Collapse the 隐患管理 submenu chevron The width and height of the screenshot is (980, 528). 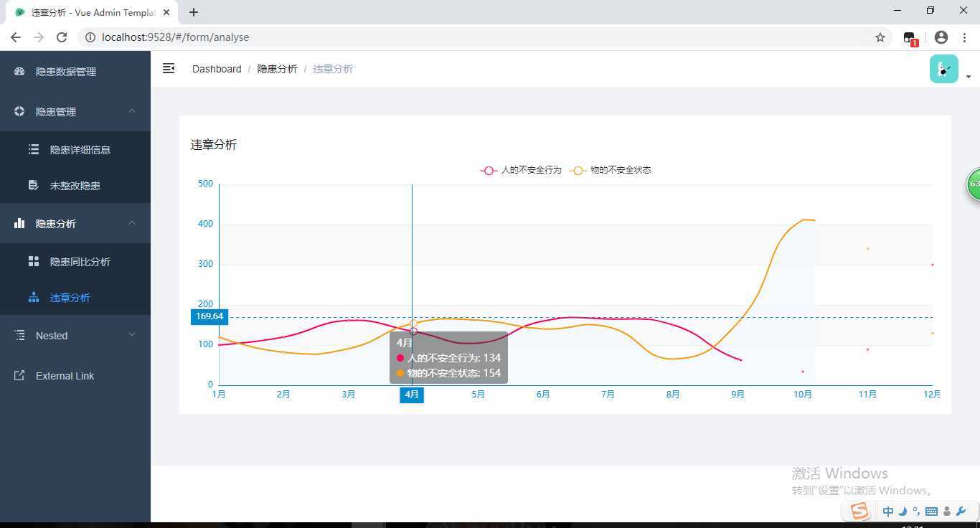pos(132,111)
